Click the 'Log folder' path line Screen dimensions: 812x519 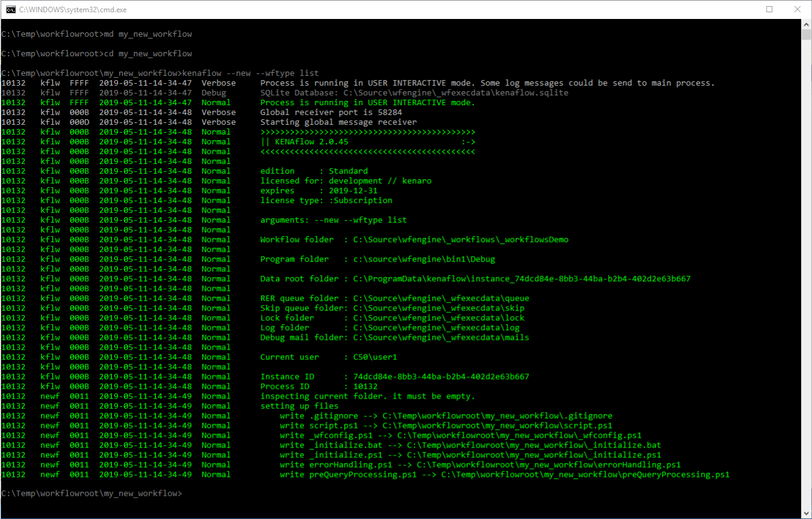tap(390, 328)
